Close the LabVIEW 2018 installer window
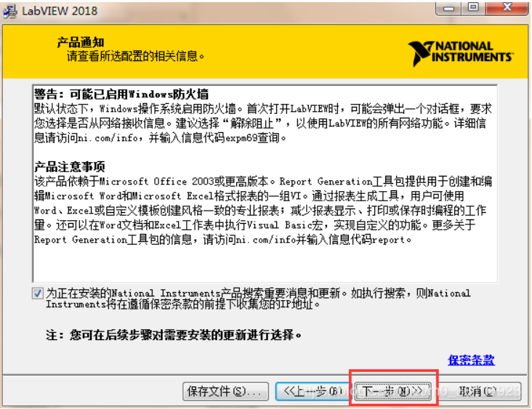The height and width of the screenshot is (409, 532). pyautogui.click(x=507, y=7)
